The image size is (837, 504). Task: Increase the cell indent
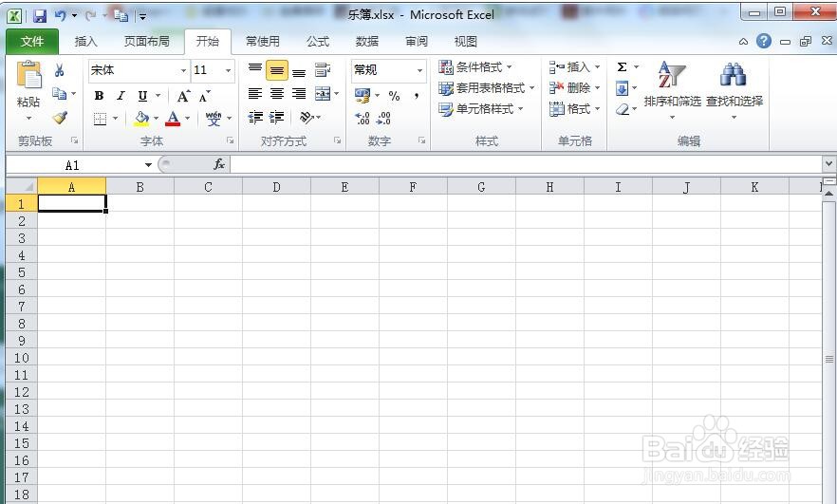pyautogui.click(x=276, y=117)
